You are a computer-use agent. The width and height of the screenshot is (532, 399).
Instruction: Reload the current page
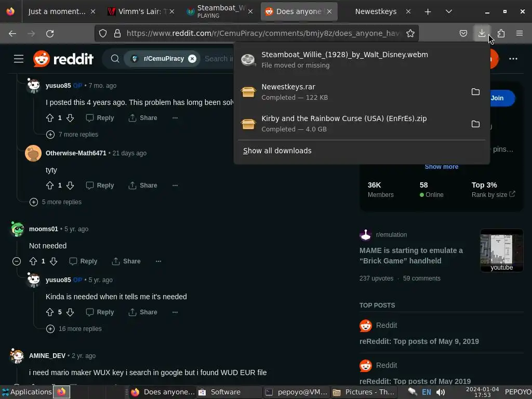(50, 33)
